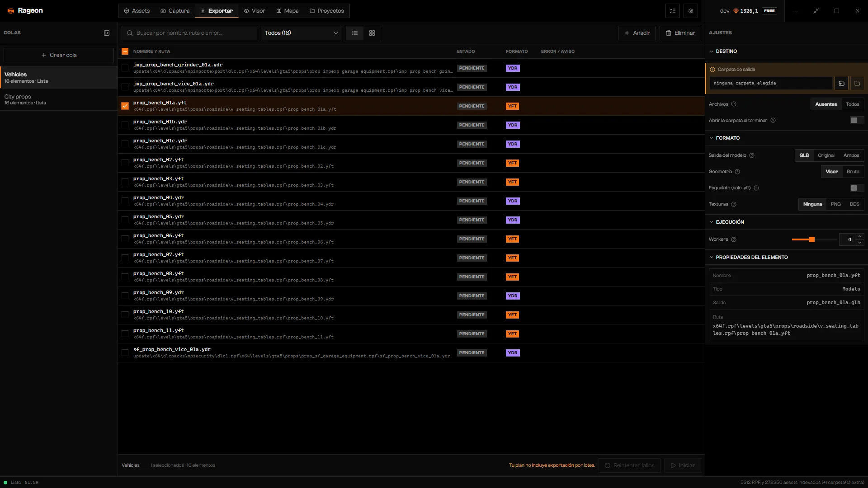
Task: Click the browse output folder icon
Action: coord(841,83)
